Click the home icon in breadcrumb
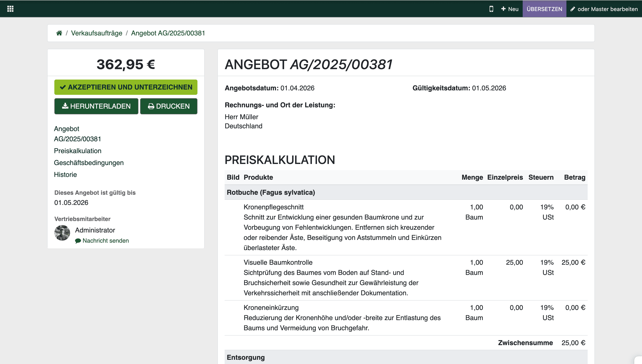This screenshot has height=364, width=642. [59, 33]
